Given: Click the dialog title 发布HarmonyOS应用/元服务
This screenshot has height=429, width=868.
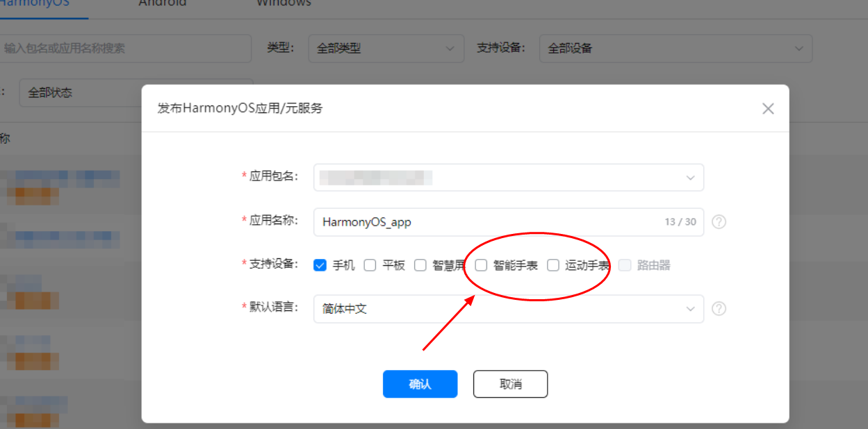Looking at the screenshot, I should [240, 108].
